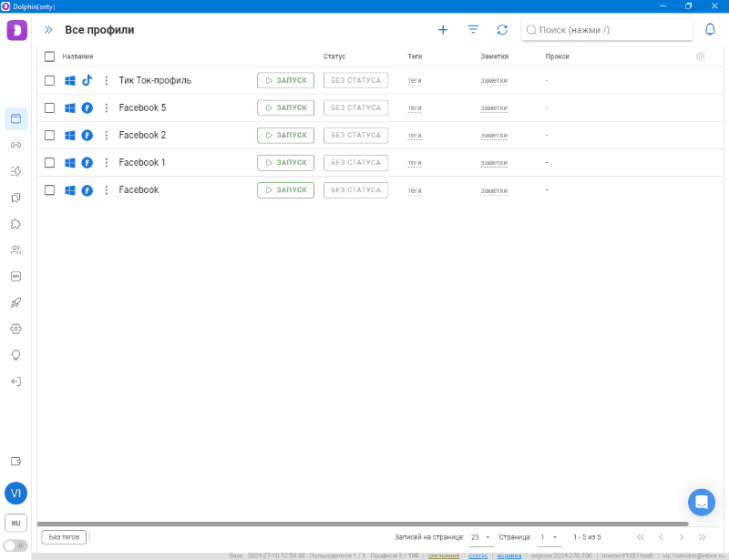The height and width of the screenshot is (560, 729).
Task: Open the extensions puzzle icon in sidebar
Action: click(15, 223)
